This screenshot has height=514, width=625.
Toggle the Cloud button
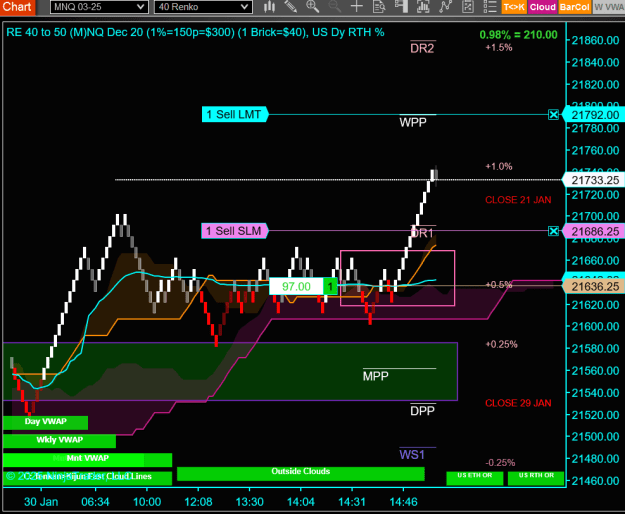tap(542, 7)
